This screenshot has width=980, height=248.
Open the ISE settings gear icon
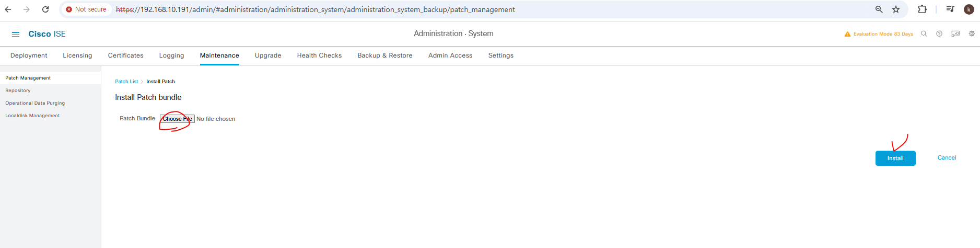(x=972, y=34)
